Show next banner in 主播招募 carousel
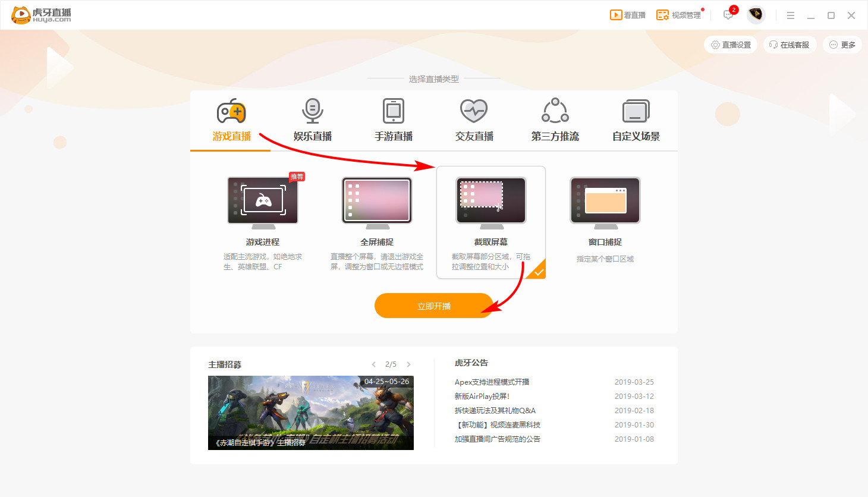Screen dimensions: 868x497 click(408, 364)
